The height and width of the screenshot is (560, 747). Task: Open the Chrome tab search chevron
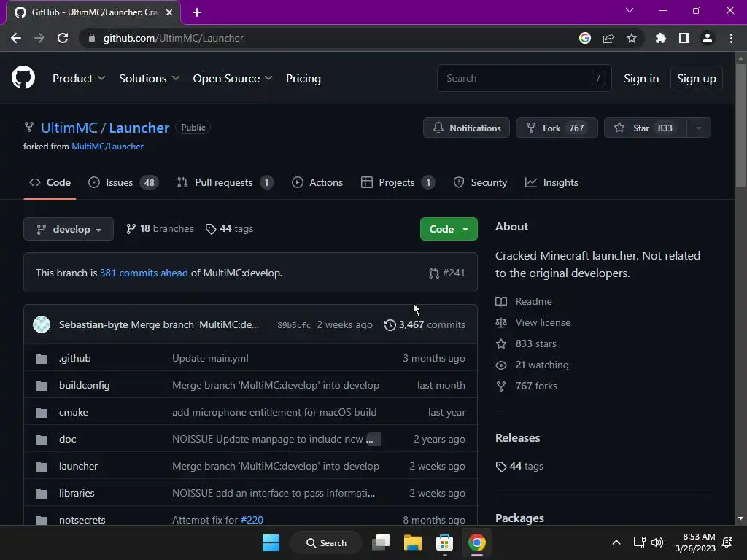coord(630,10)
